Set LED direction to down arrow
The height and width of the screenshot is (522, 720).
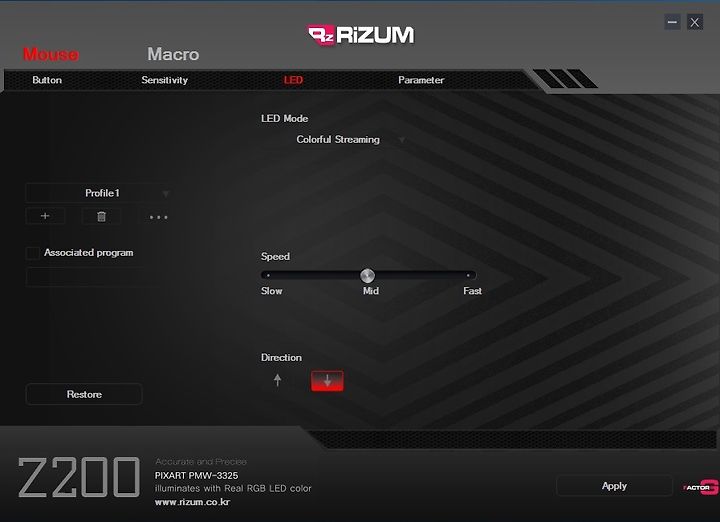(327, 381)
